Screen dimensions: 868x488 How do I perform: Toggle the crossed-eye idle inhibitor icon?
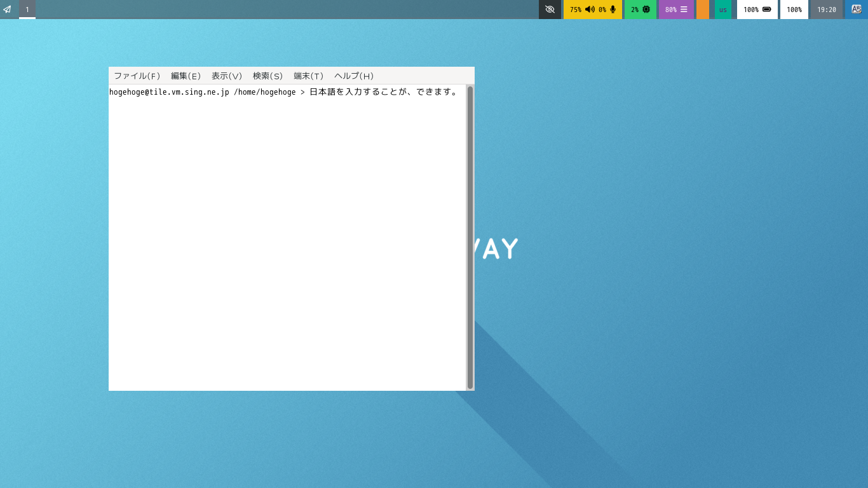[x=550, y=10]
